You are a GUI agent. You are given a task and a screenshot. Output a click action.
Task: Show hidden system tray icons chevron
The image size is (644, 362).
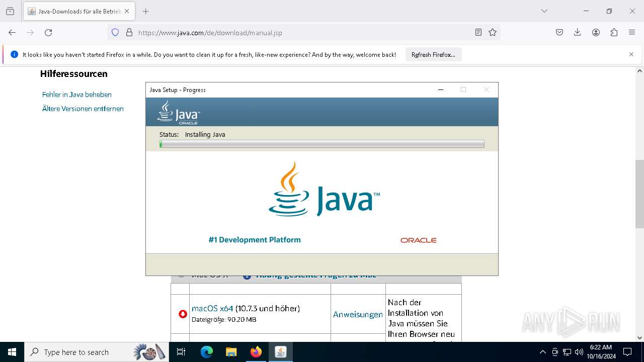[542, 352]
